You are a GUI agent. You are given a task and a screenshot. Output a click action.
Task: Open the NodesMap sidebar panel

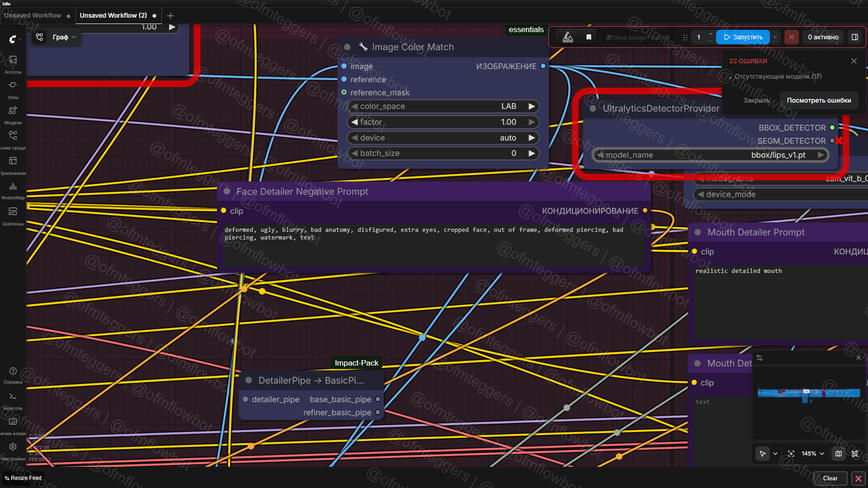pos(13,190)
